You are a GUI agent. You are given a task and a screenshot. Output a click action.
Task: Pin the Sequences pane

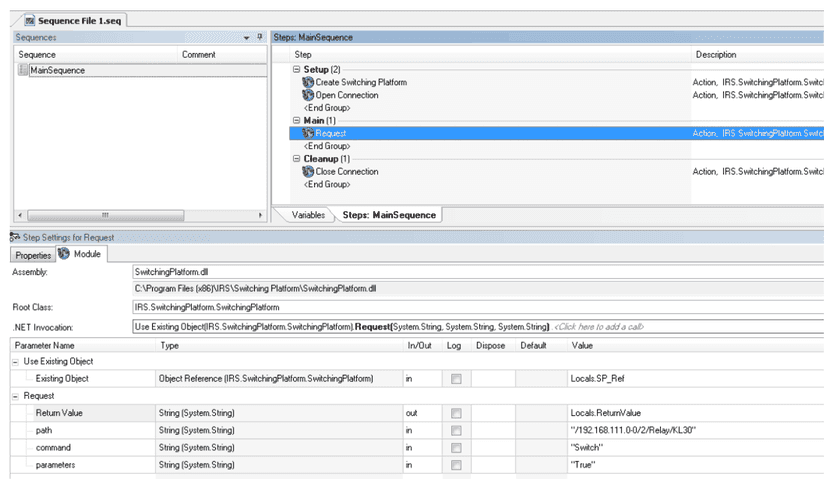pos(260,37)
